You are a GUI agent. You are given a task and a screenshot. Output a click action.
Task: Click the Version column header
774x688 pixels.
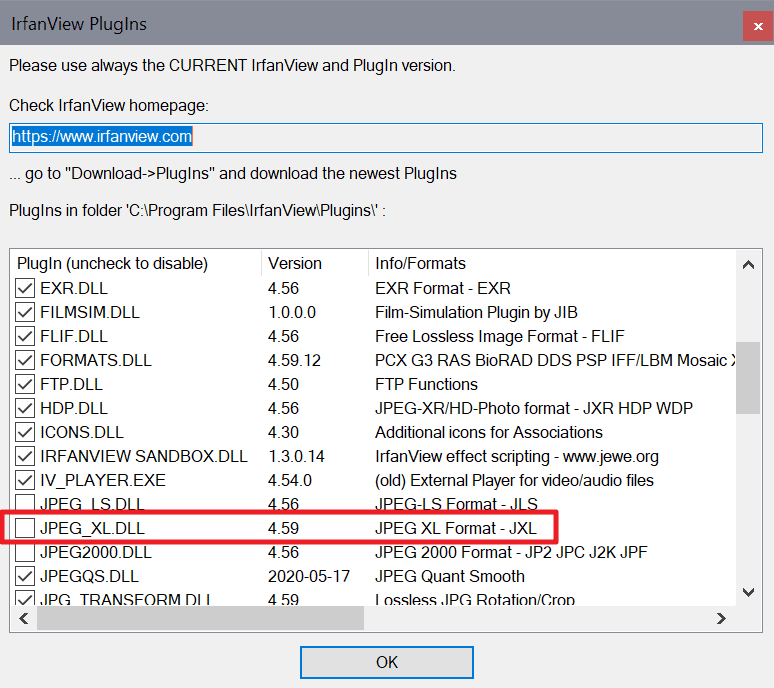pyautogui.click(x=315, y=264)
